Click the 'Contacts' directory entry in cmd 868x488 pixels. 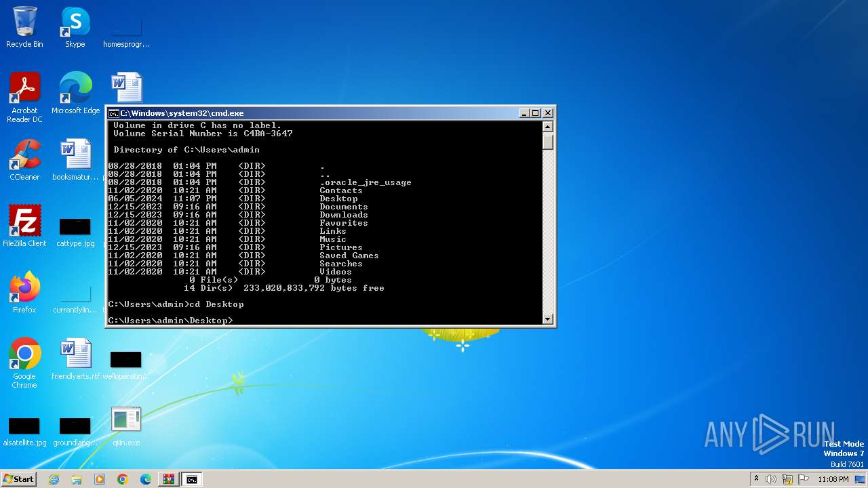pyautogui.click(x=341, y=190)
